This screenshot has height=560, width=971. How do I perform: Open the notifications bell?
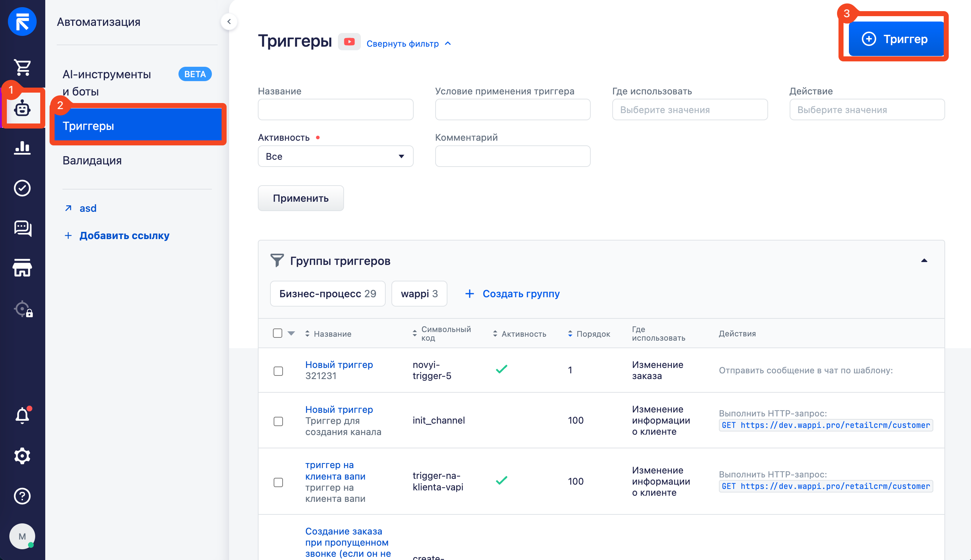[22, 415]
